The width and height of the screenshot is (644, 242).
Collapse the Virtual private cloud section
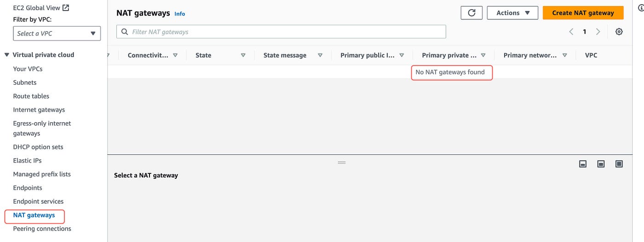pyautogui.click(x=6, y=55)
